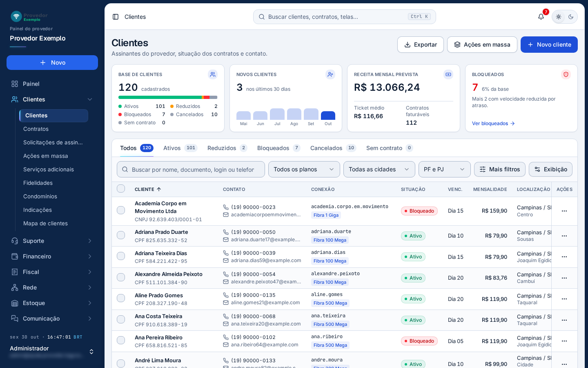The width and height of the screenshot is (588, 368).
Task: Open Todos os planos dropdown
Action: click(x=304, y=169)
